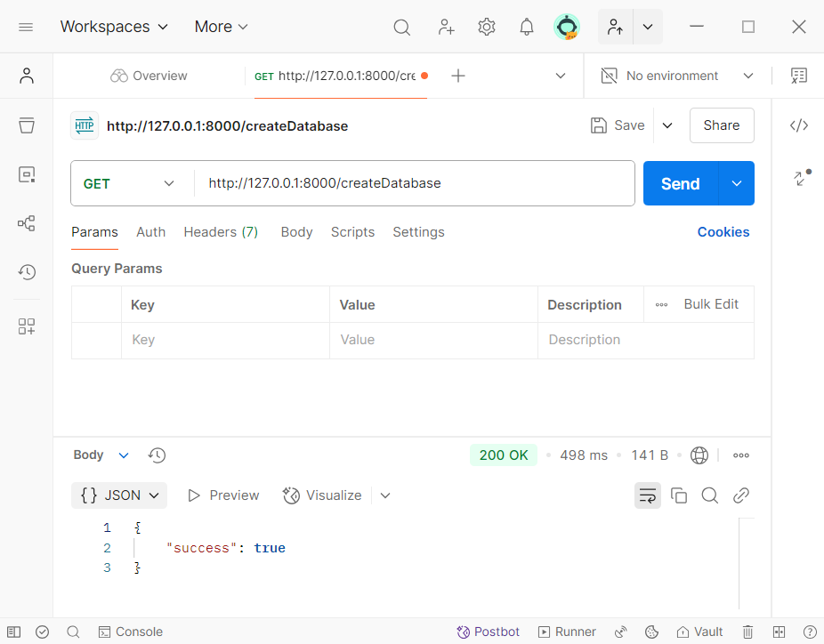Switch to the Headers (7) tab
Screen dimensions: 824x644
tap(221, 232)
